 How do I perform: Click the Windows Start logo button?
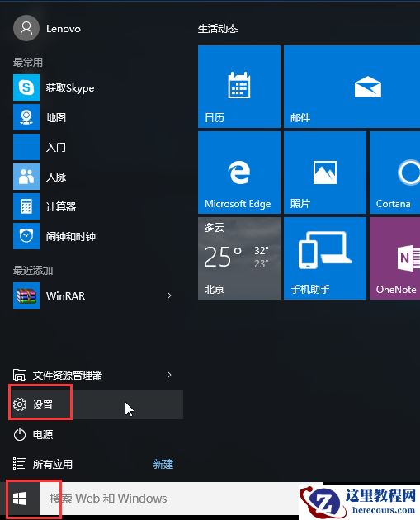pos(20,499)
